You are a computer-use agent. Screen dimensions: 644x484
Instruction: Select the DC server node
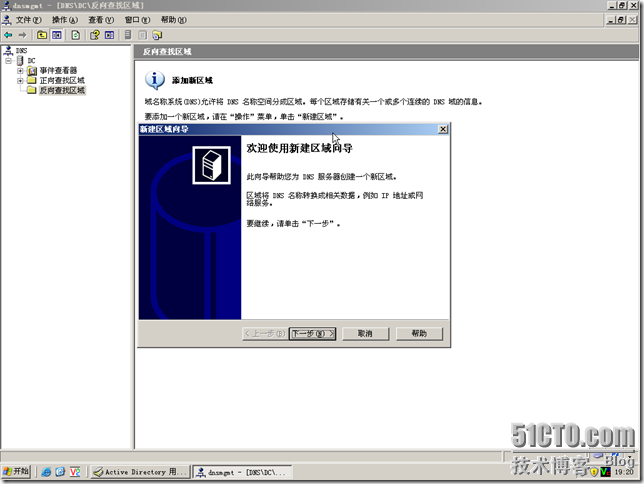[x=31, y=60]
